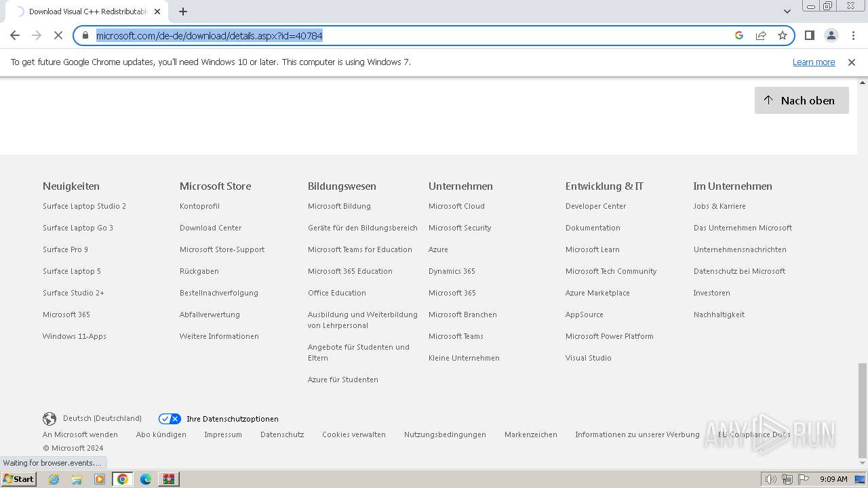This screenshot has width=868, height=488.
Task: Click the Rückgaben link
Action: [x=199, y=271]
